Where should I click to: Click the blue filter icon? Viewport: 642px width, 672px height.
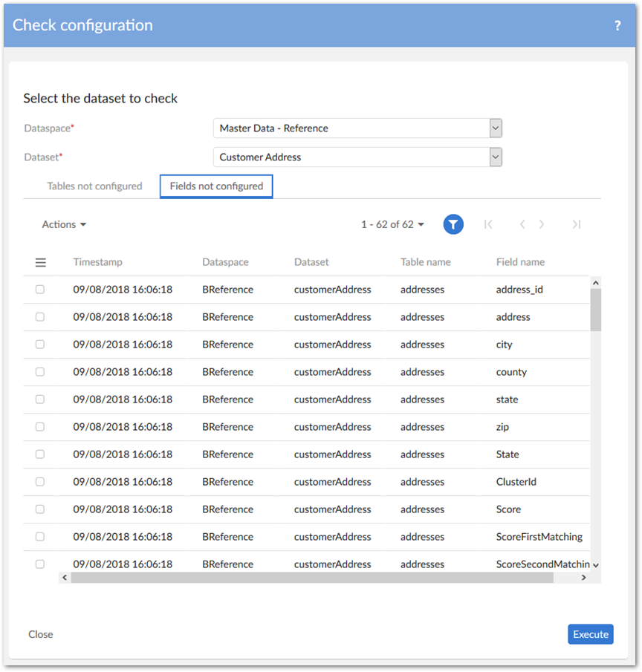(453, 224)
